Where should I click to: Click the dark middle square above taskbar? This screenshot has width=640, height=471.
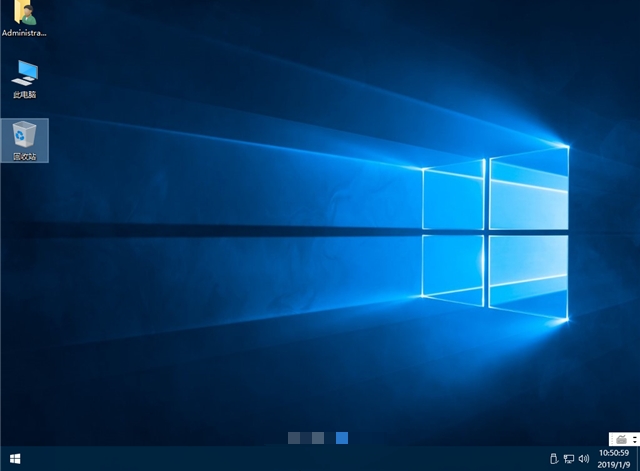click(305, 438)
